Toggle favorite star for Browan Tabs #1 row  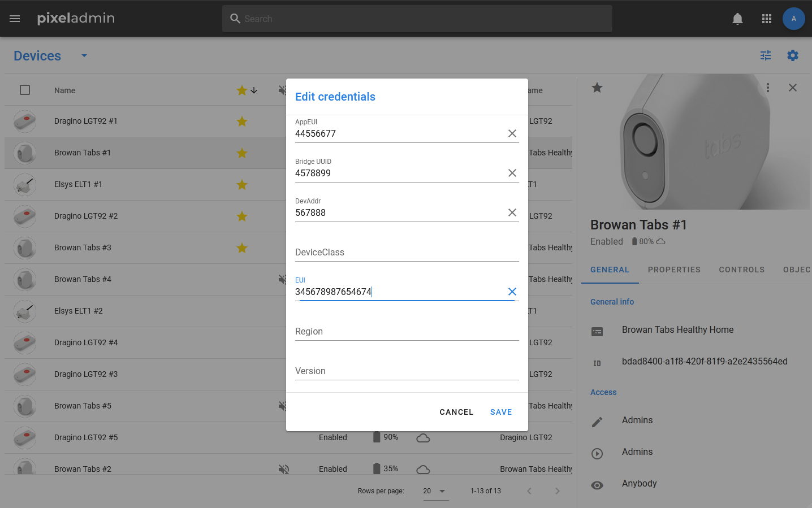click(x=242, y=153)
